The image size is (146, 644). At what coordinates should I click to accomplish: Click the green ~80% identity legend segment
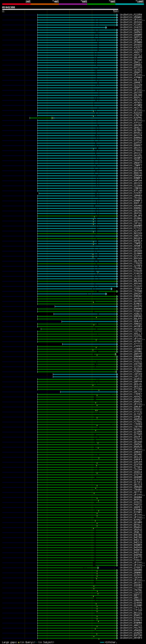tap(101, 4)
